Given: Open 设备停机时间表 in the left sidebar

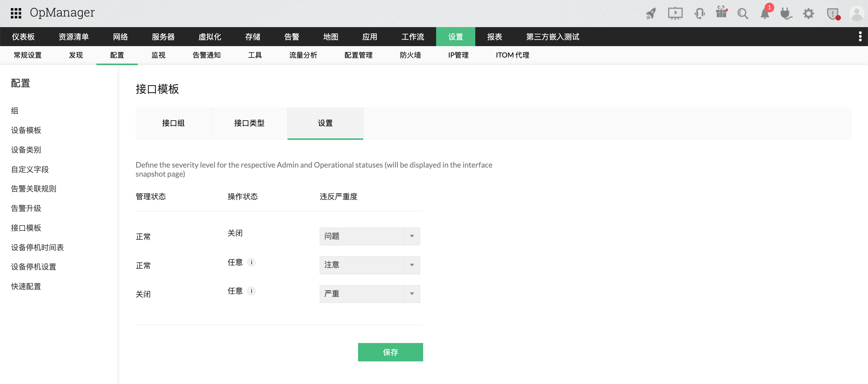Looking at the screenshot, I should (x=37, y=247).
